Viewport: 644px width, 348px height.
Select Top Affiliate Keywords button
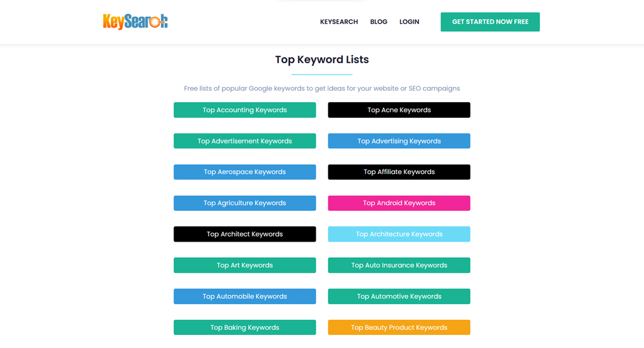pos(399,172)
